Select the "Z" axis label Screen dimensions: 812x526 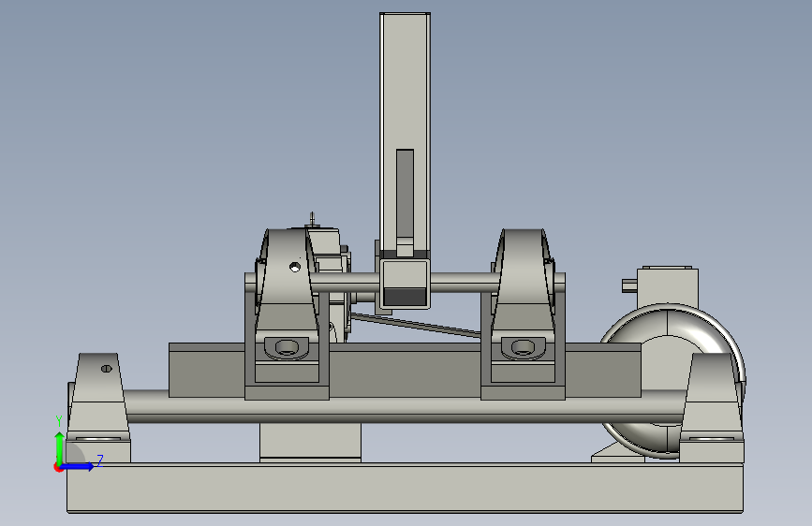click(x=100, y=460)
